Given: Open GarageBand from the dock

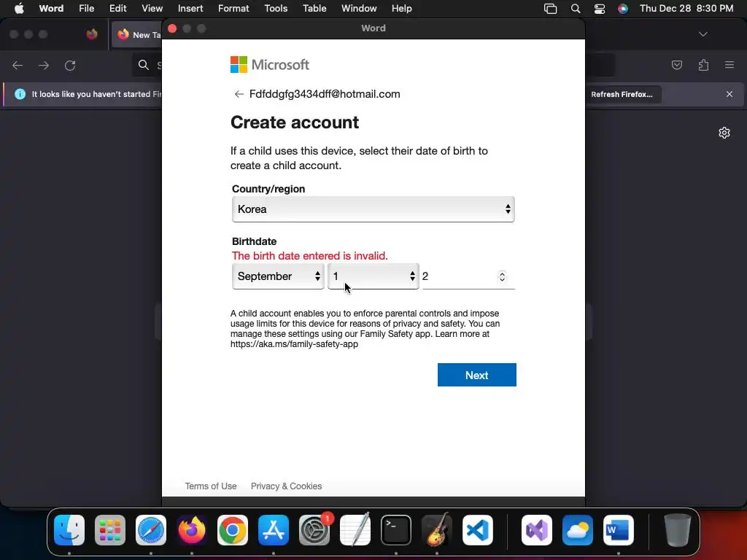Looking at the screenshot, I should [437, 530].
